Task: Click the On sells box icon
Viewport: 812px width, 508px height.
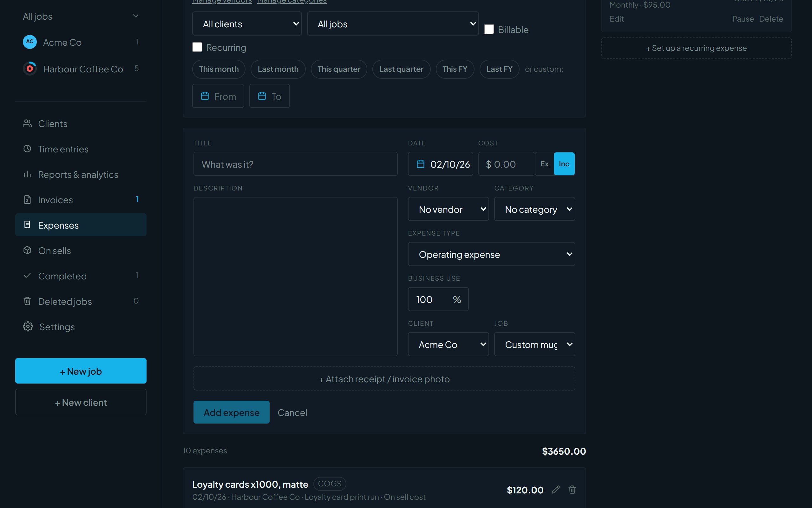Action: [x=27, y=250]
